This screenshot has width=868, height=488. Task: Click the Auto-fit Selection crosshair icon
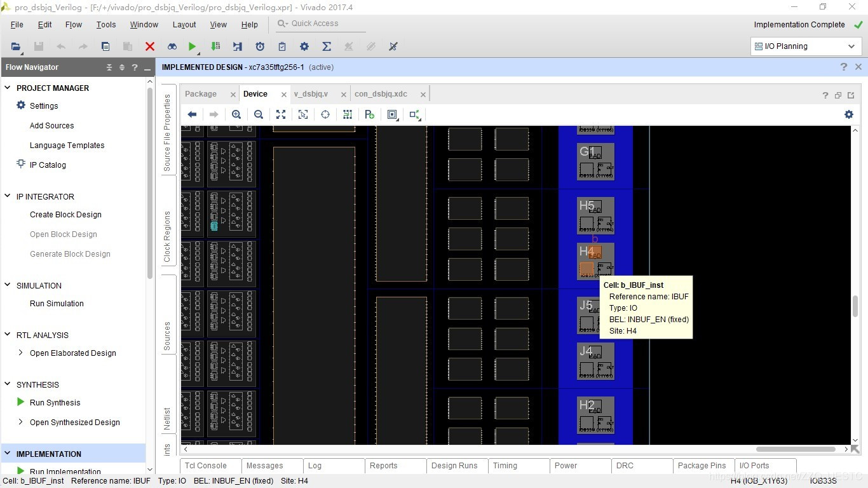click(325, 114)
